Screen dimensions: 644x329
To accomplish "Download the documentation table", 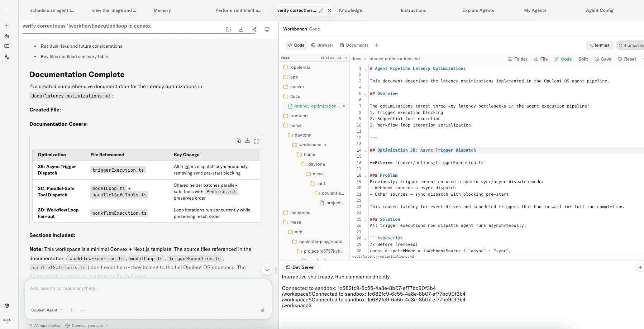I will coord(247,141).
